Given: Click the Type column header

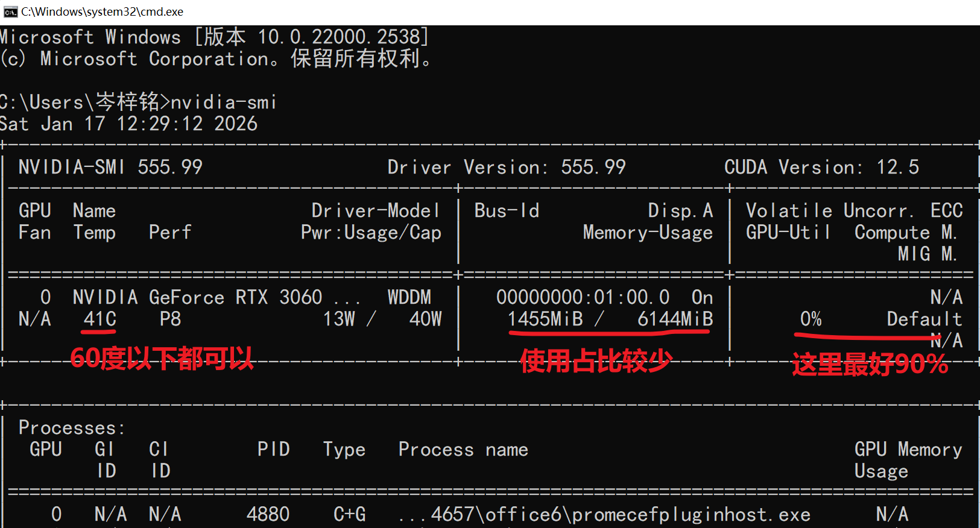Looking at the screenshot, I should coord(344,450).
